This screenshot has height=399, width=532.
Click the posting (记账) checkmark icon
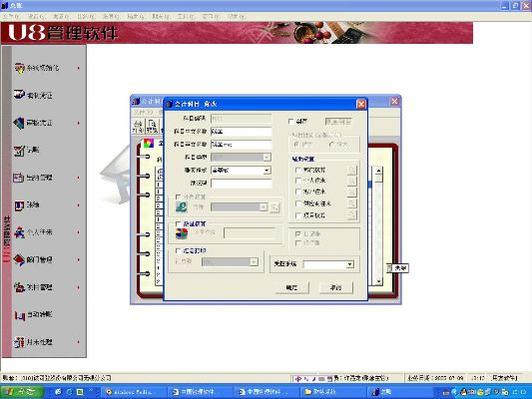coord(19,150)
